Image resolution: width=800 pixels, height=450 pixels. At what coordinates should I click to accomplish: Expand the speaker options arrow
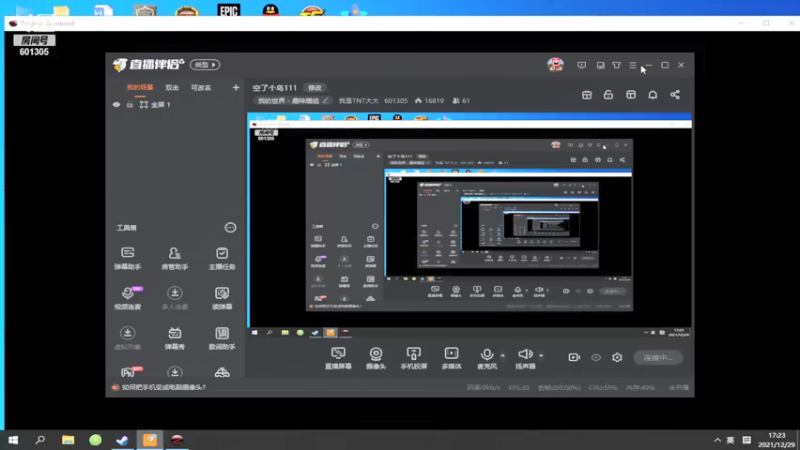pos(541,356)
